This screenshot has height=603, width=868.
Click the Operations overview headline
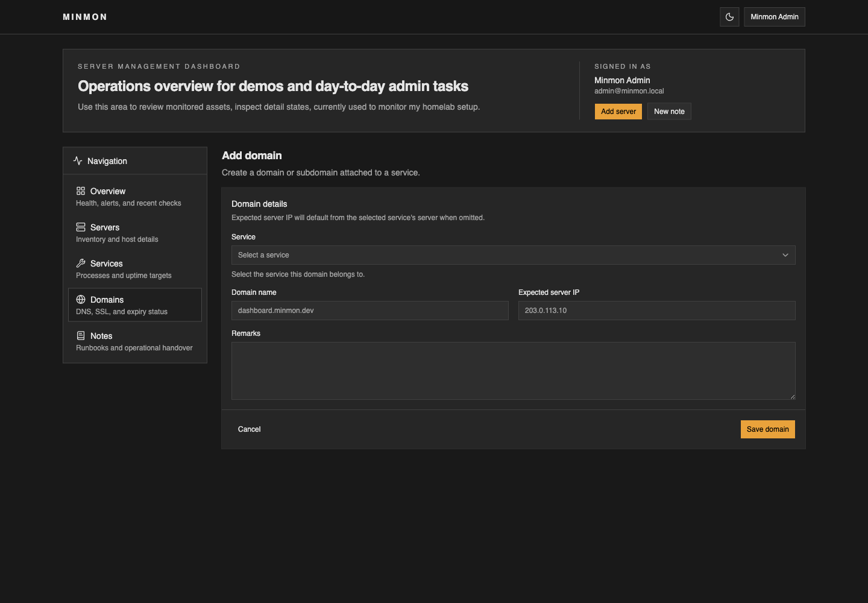[x=273, y=86]
